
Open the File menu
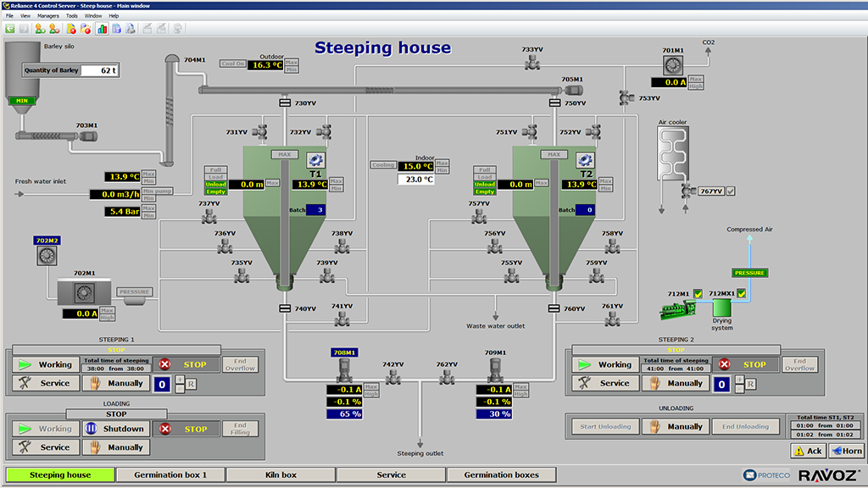(9, 16)
